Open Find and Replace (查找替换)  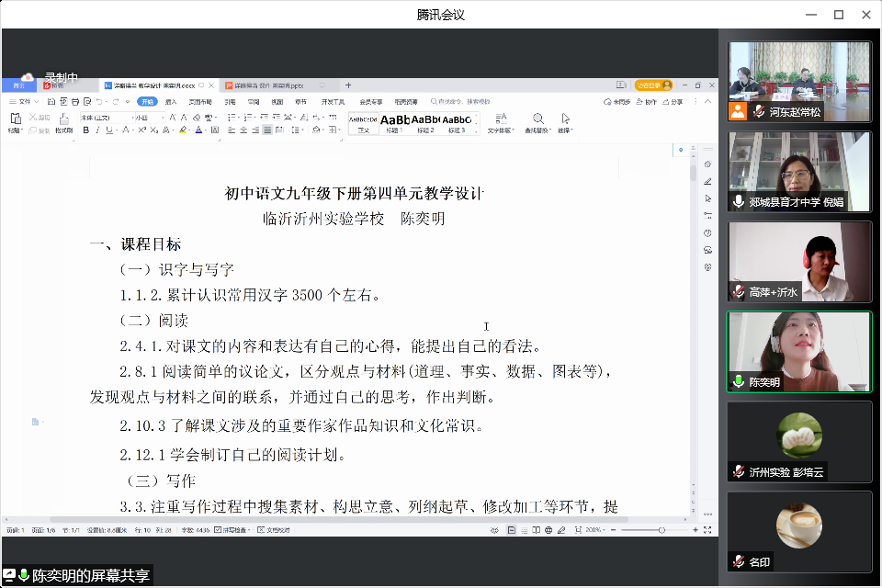coord(536,122)
